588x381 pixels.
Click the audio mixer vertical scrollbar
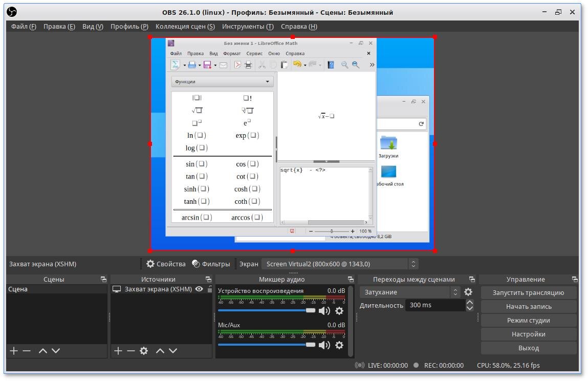pyautogui.click(x=351, y=321)
